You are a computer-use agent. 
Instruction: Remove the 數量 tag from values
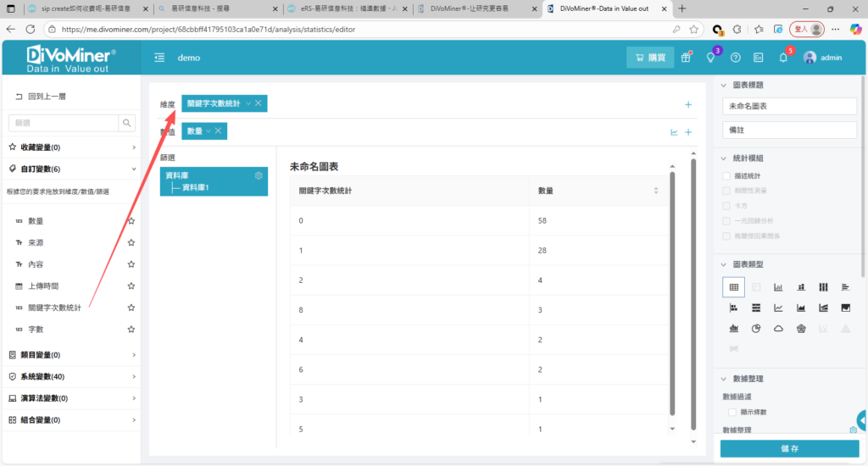pos(218,130)
